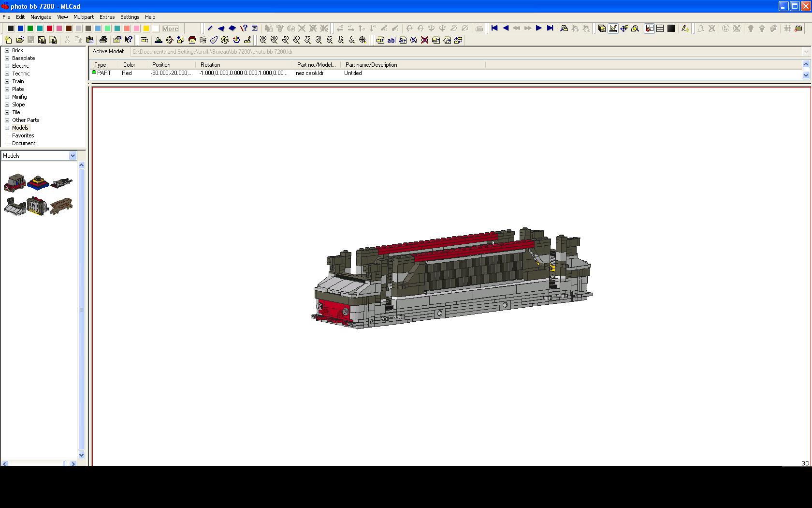Screen dimensions: 812x508
Task: Click the New document icon
Action: [x=8, y=40]
